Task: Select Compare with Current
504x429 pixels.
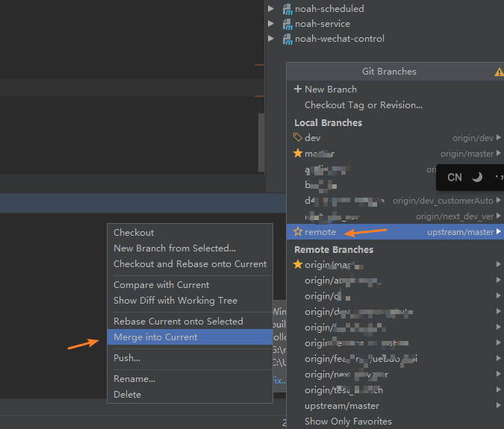Action: [x=190, y=285]
